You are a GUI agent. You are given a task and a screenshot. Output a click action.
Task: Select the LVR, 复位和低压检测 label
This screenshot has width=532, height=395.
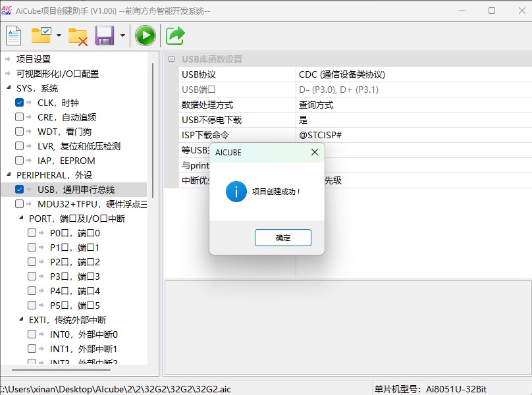[79, 146]
